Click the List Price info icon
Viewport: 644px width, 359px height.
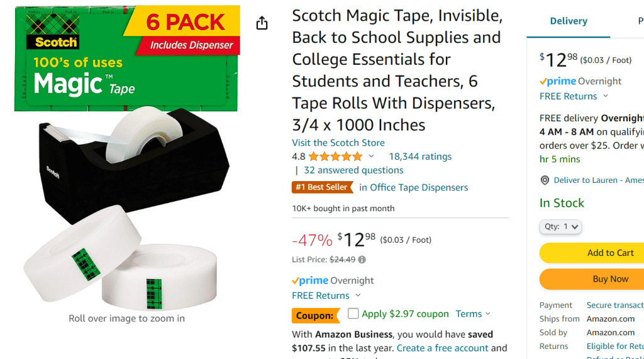(x=362, y=260)
